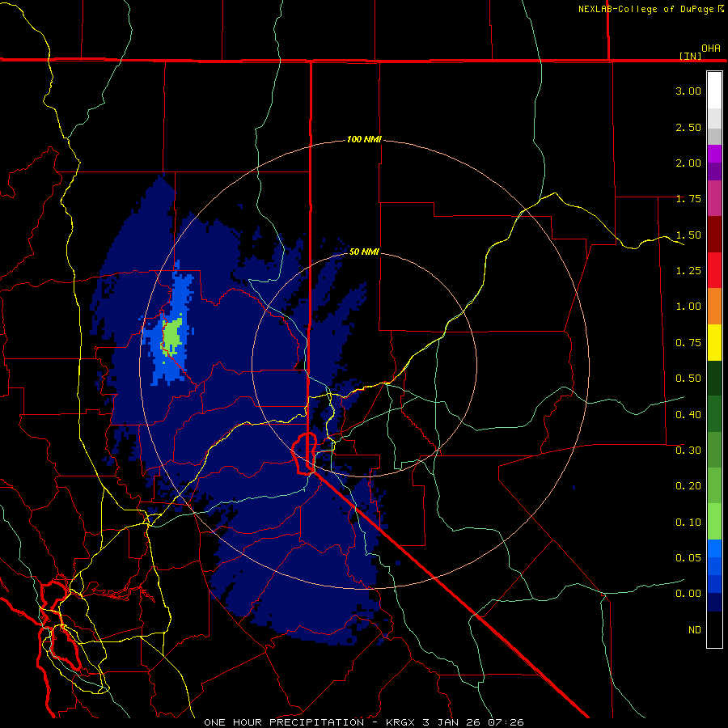
Task: Click the ND legend label
Action: pos(695,630)
